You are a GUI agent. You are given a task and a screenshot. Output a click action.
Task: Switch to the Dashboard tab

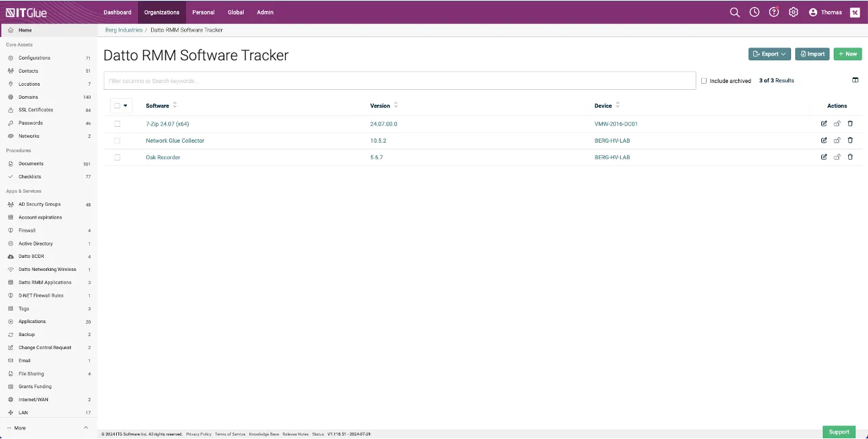pos(117,12)
